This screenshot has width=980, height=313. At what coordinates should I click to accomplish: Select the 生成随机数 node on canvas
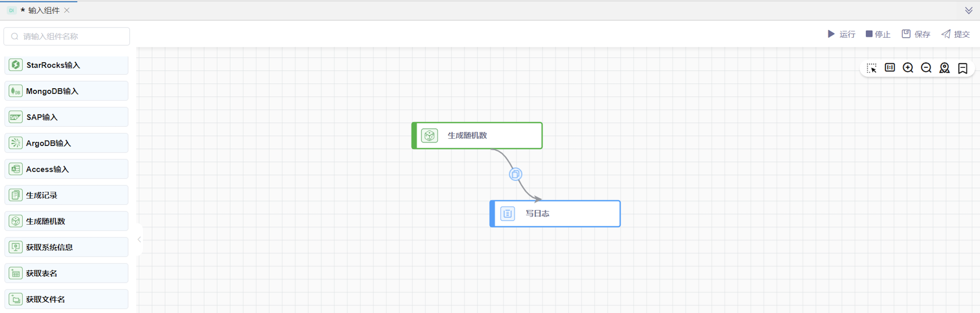coord(477,136)
